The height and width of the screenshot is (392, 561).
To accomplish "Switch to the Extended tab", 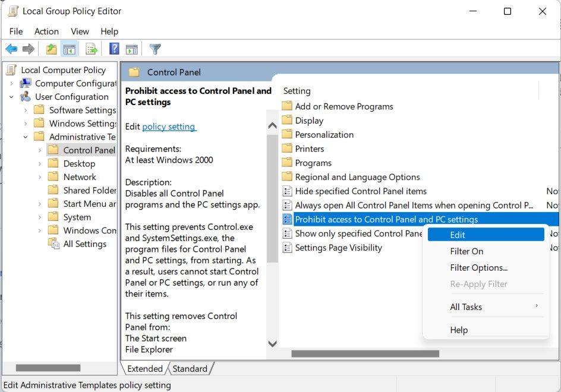I will click(145, 369).
